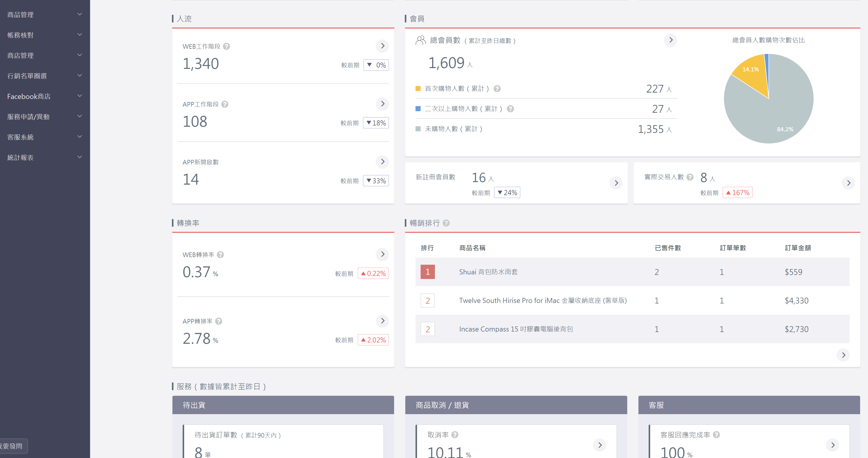Click help icon beside 取消率
The width and height of the screenshot is (868, 458).
click(455, 435)
